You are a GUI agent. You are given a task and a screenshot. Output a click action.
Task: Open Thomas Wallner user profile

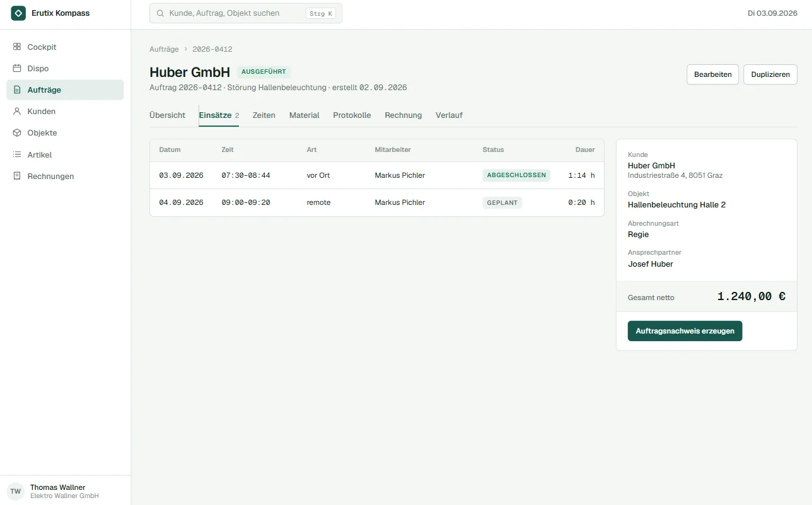point(65,491)
